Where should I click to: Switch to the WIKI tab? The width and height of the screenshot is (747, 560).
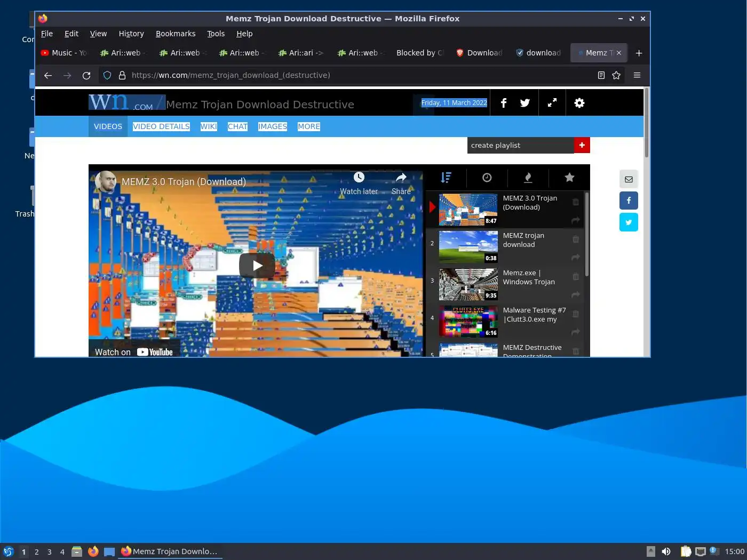209,126
